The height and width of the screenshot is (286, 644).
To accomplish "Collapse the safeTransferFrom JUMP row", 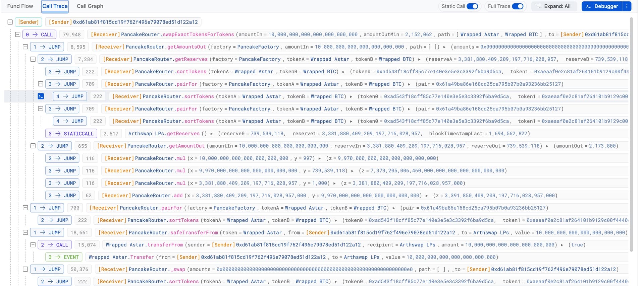I will coord(25,233).
